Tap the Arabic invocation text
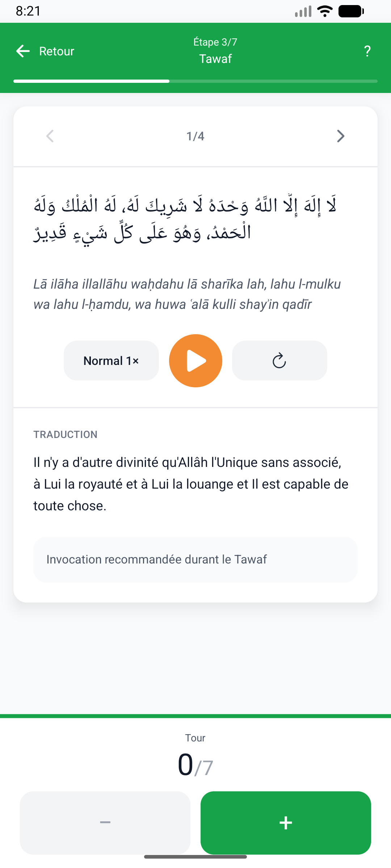Screen dimensions: 391x868 pos(185,218)
